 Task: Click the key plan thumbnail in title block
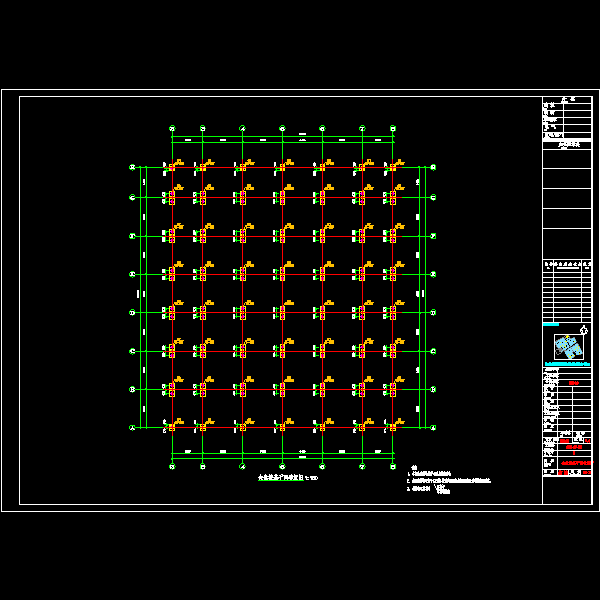click(568, 346)
